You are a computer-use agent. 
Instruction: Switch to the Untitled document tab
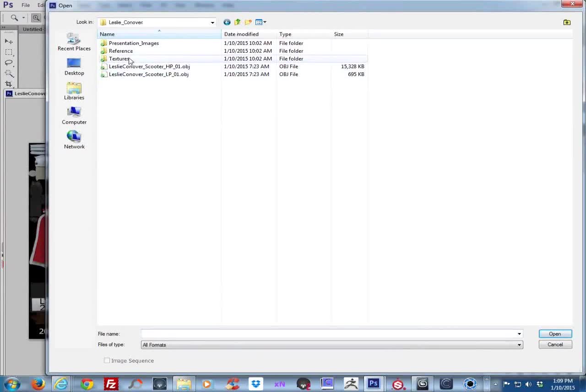click(x=33, y=29)
